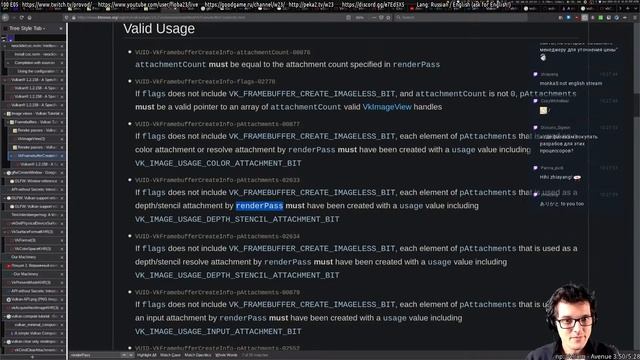
Task: Select the 'VkSurfaceFormatKHR(3)' sidebar tab
Action: pyautogui.click(x=35, y=232)
